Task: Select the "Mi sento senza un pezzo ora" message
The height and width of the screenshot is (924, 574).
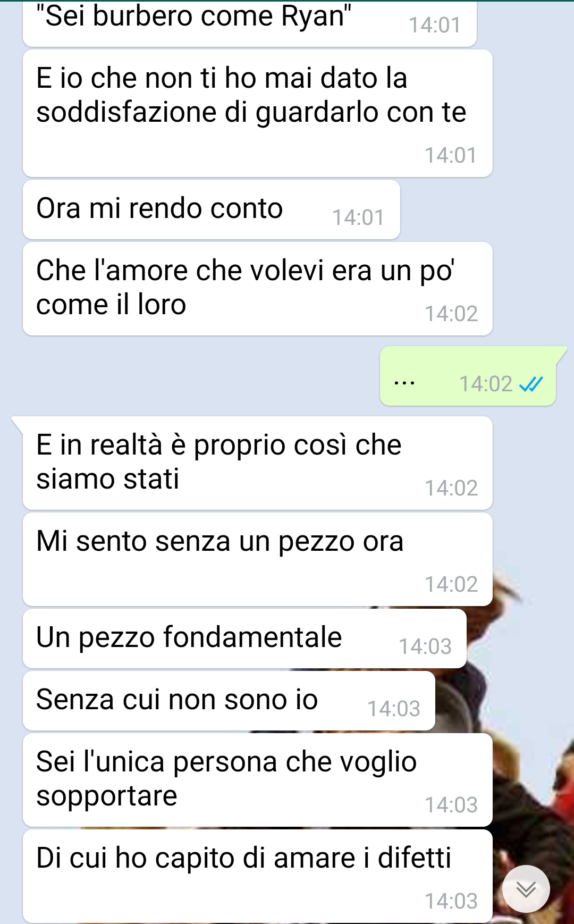Action: pos(257,559)
